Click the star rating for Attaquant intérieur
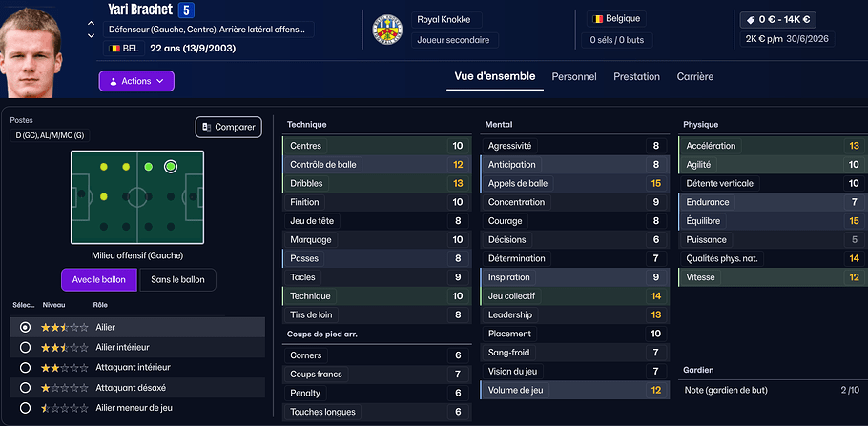 pos(64,367)
